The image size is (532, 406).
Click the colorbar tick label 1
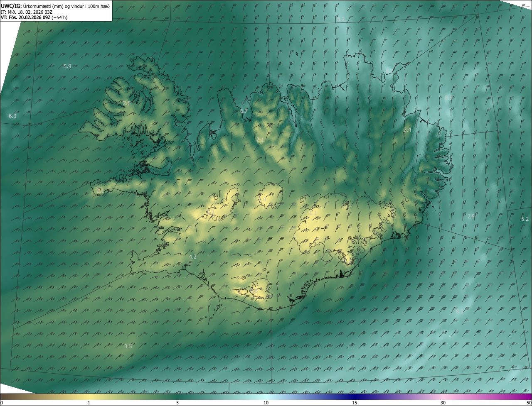(x=89, y=403)
